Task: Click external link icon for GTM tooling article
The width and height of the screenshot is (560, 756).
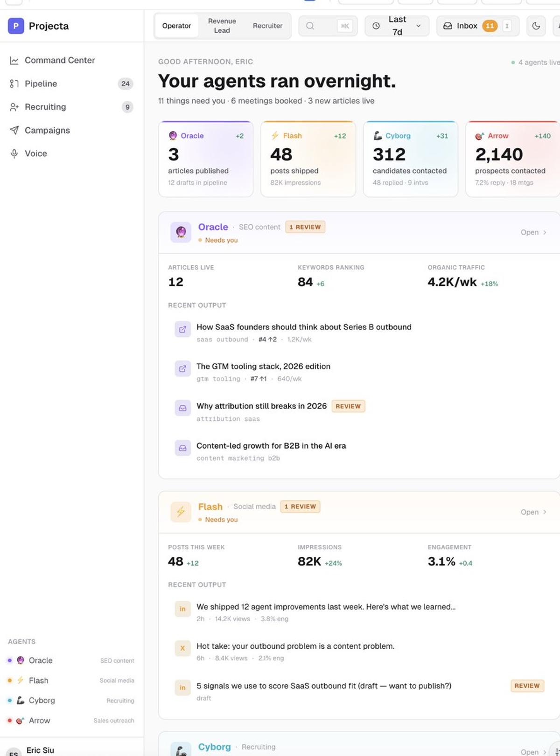Action: (x=182, y=368)
